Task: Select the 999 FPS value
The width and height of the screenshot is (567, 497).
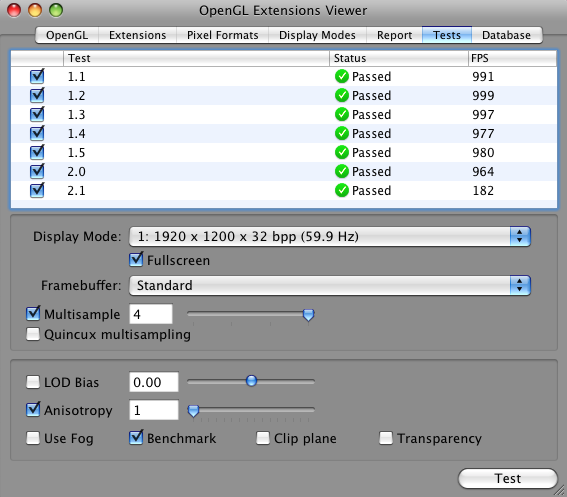Action: (x=483, y=96)
